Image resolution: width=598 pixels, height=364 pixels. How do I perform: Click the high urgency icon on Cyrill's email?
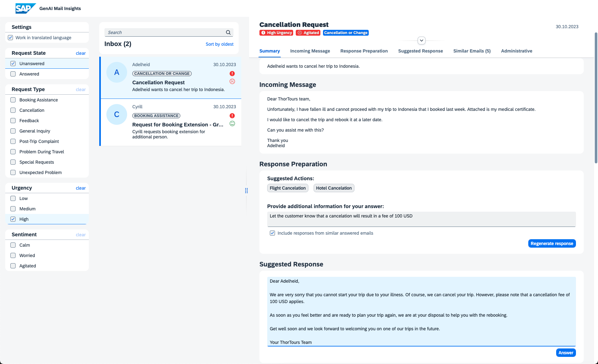pyautogui.click(x=232, y=116)
